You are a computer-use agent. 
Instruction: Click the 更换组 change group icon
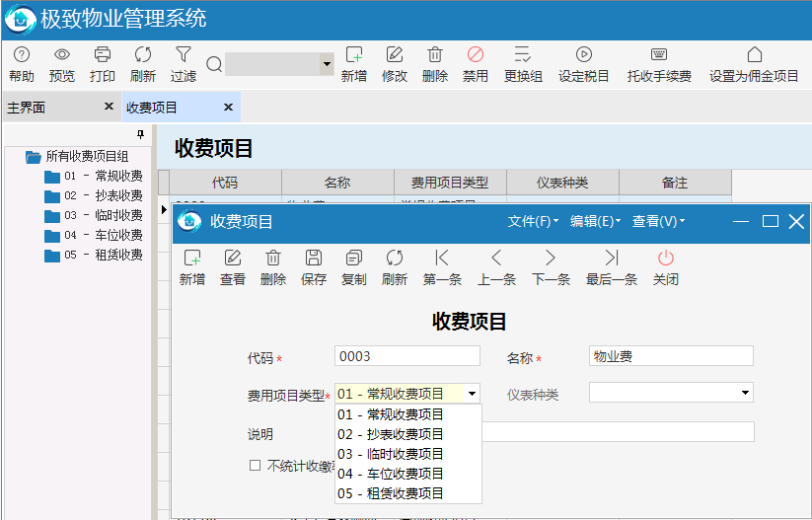[523, 54]
